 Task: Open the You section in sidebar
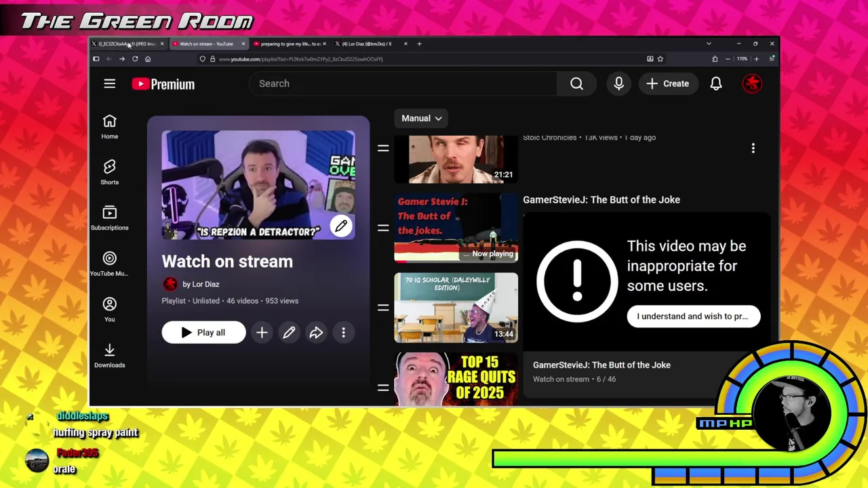click(109, 310)
